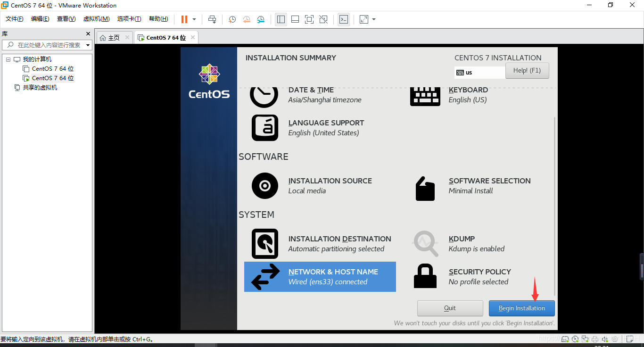
Task: Close the 库 library panel
Action: (88, 34)
